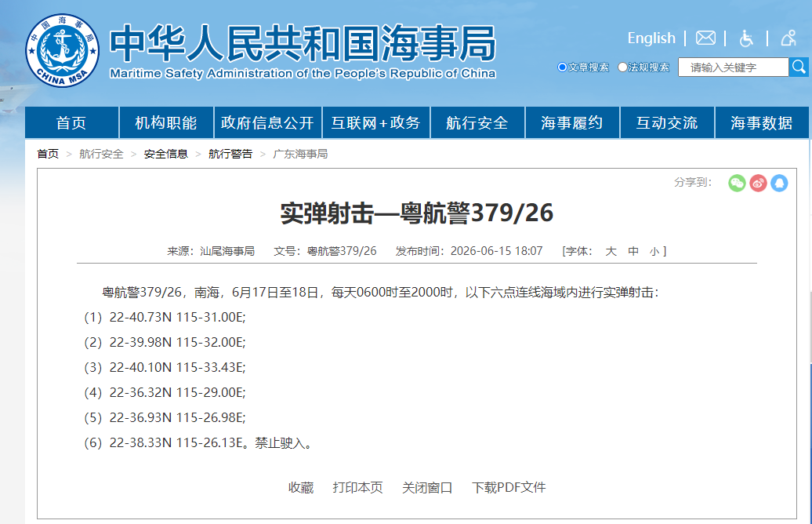Share article to WeChat

(x=737, y=183)
